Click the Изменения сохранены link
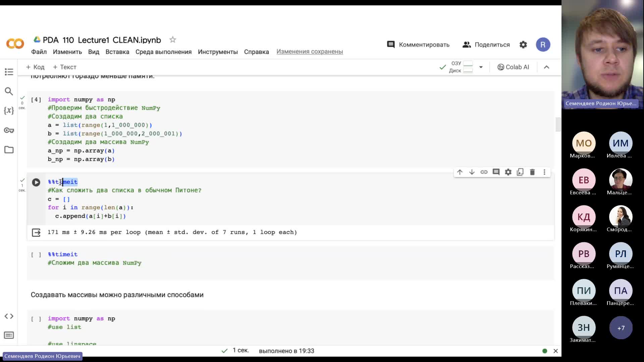 click(310, 51)
